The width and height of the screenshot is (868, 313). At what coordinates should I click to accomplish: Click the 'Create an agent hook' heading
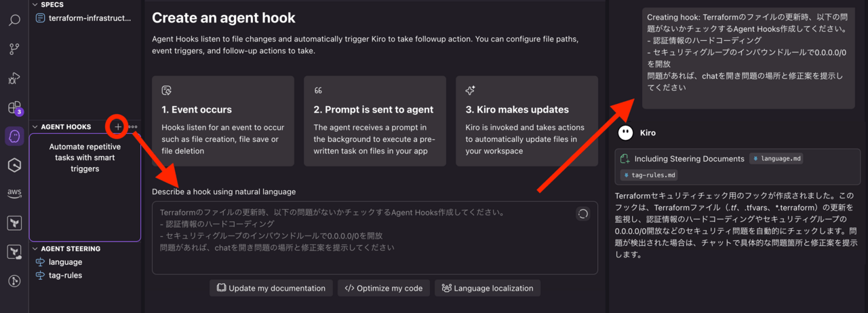(224, 18)
